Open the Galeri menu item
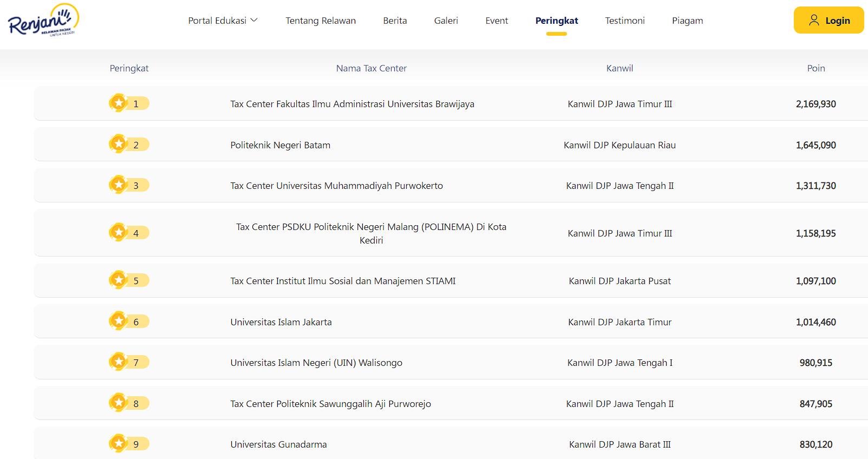868x459 pixels. (x=446, y=21)
